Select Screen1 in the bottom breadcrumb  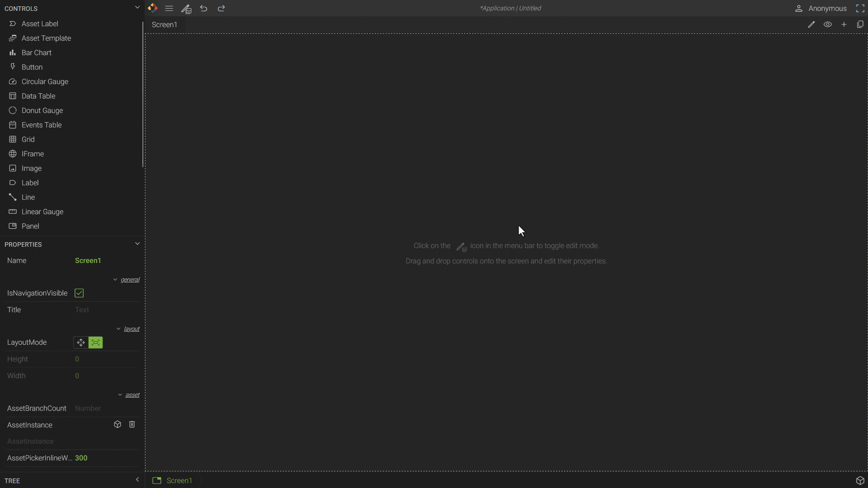179,481
